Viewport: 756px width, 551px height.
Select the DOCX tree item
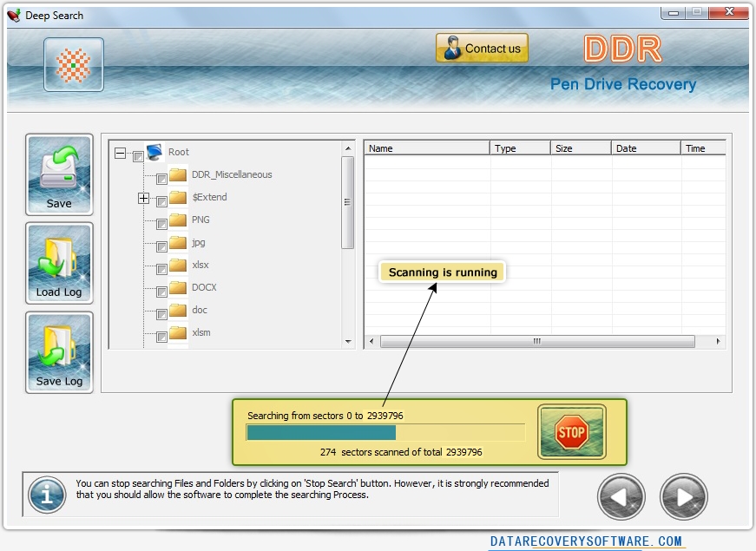[x=205, y=287]
